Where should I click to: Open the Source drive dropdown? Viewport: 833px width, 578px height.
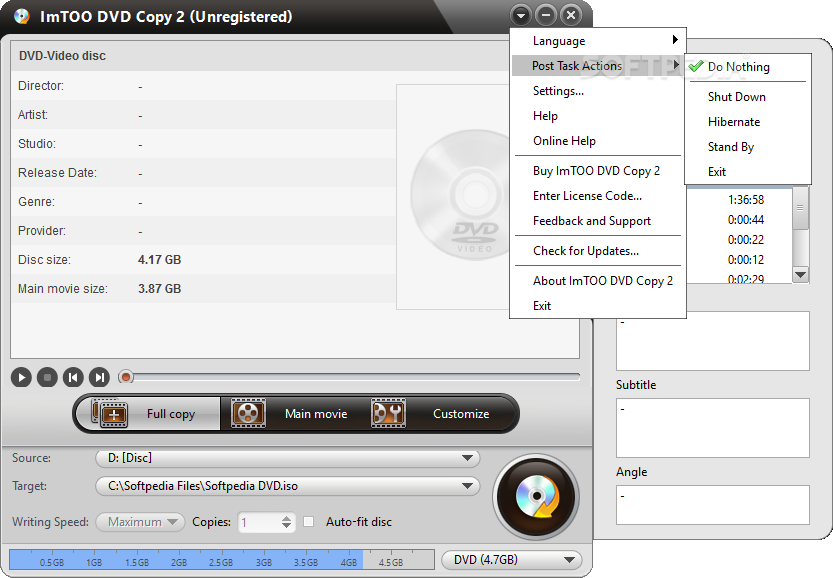click(287, 458)
